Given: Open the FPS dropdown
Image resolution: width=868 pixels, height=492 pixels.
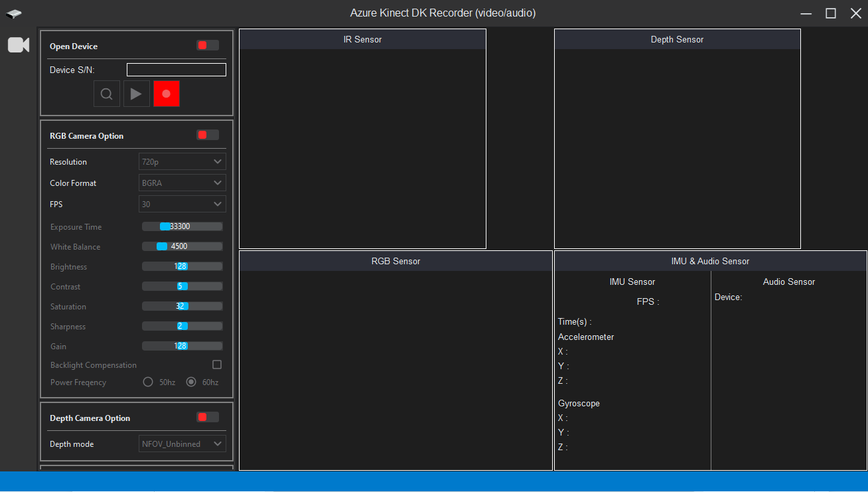Looking at the screenshot, I should (x=182, y=204).
